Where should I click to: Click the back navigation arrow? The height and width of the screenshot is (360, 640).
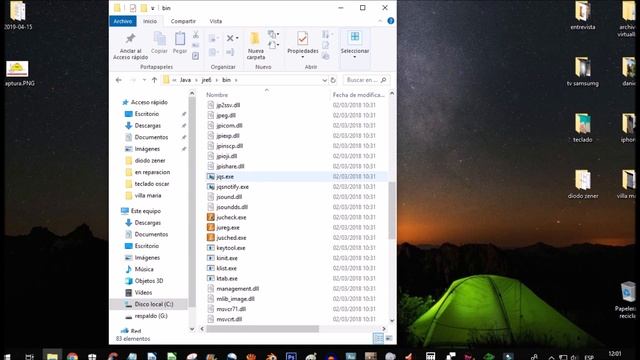pos(119,80)
